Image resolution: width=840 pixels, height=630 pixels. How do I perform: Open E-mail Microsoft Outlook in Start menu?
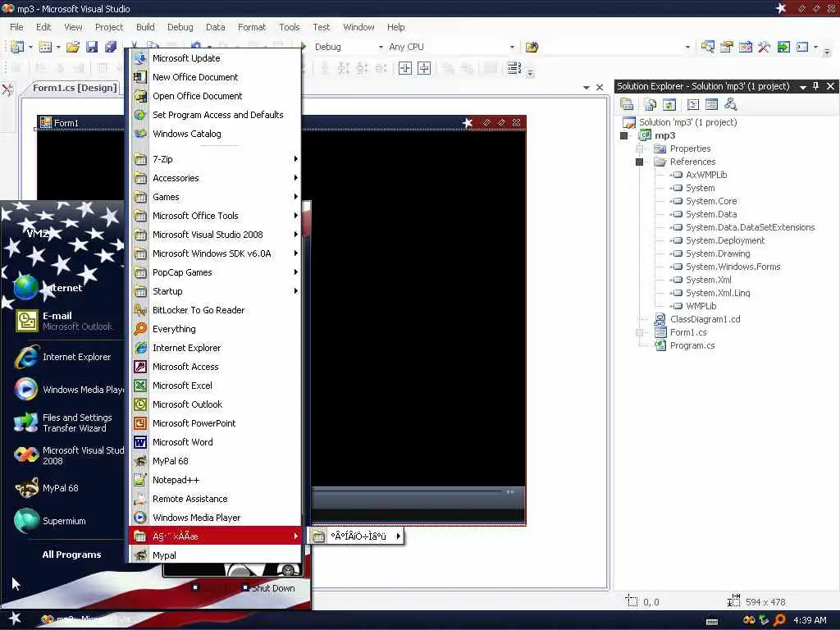(62, 321)
